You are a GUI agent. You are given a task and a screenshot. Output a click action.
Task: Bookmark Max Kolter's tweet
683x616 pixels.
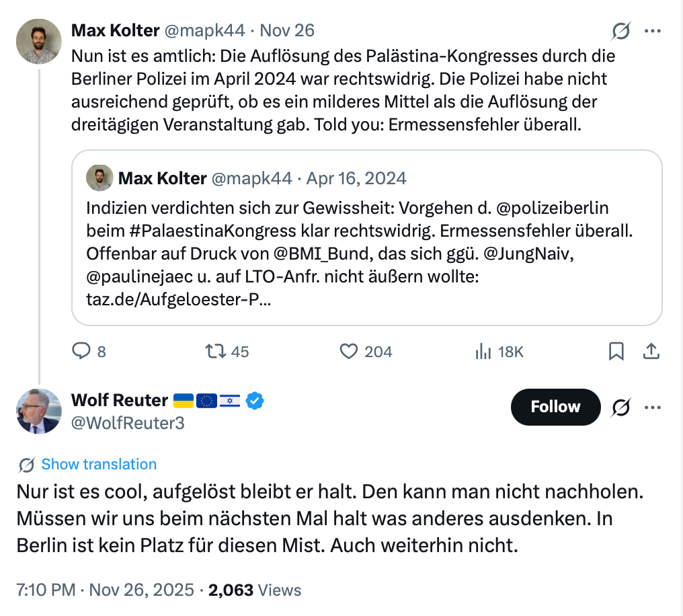(x=616, y=351)
